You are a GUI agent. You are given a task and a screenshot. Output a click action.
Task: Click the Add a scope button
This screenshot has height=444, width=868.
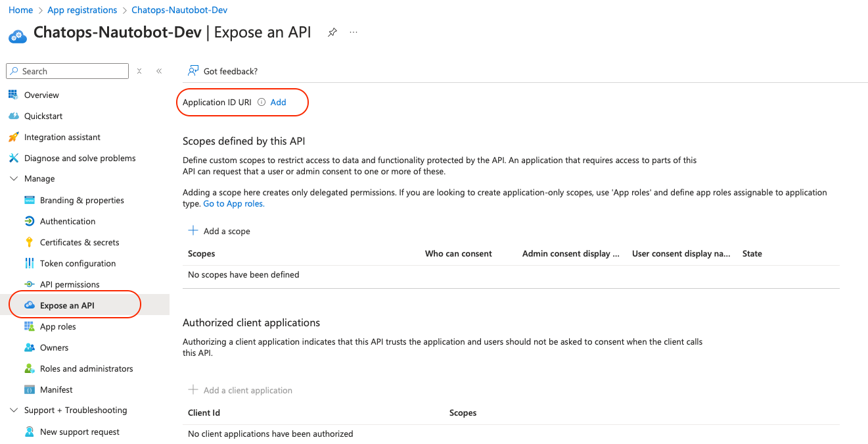click(219, 231)
